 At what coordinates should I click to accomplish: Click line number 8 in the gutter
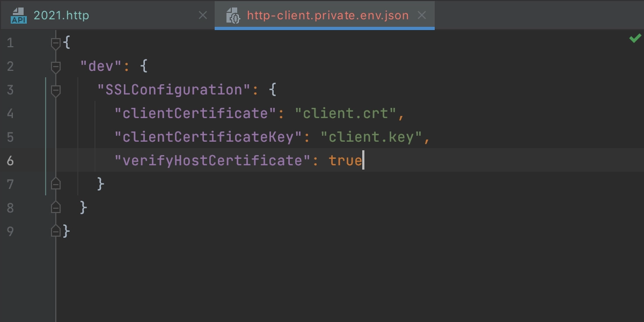pyautogui.click(x=10, y=208)
